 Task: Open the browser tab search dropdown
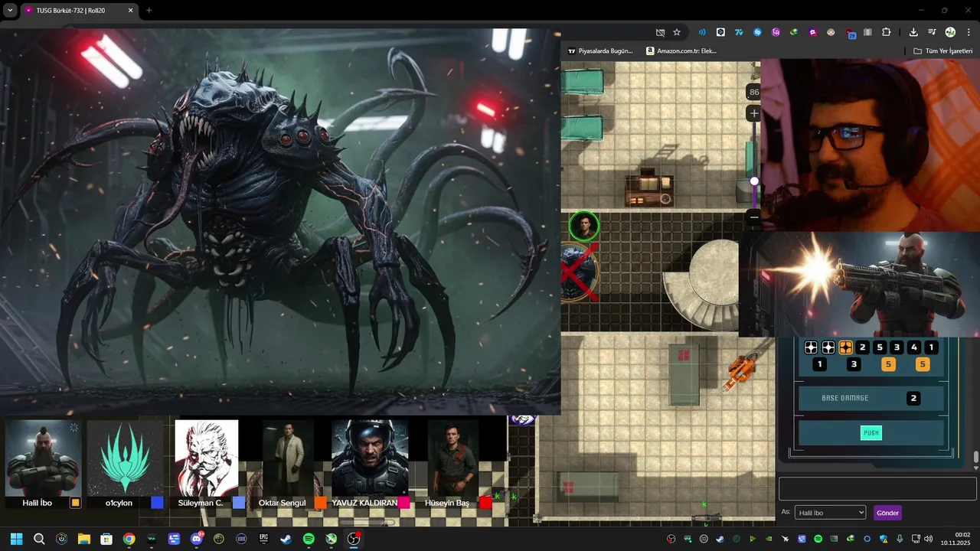coord(10,11)
